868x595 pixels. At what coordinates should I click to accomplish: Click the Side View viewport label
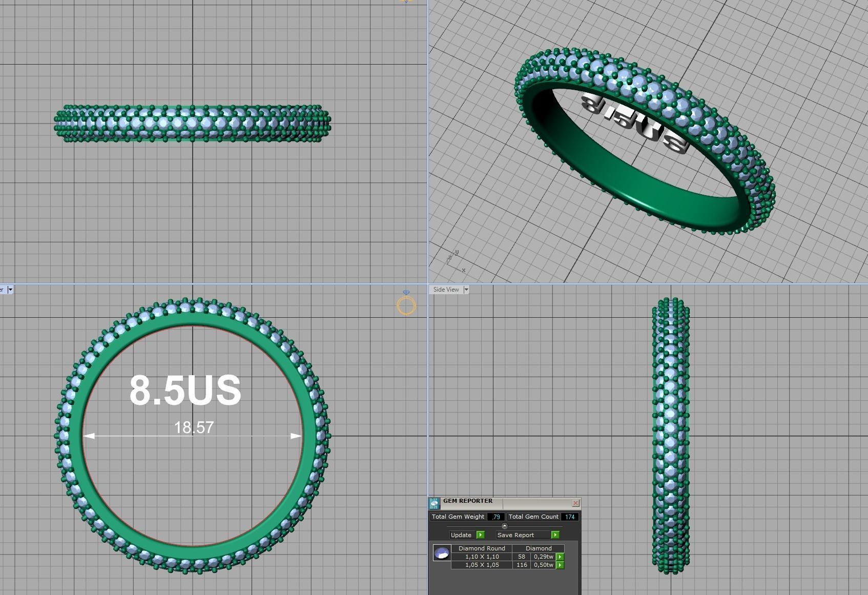pyautogui.click(x=446, y=290)
